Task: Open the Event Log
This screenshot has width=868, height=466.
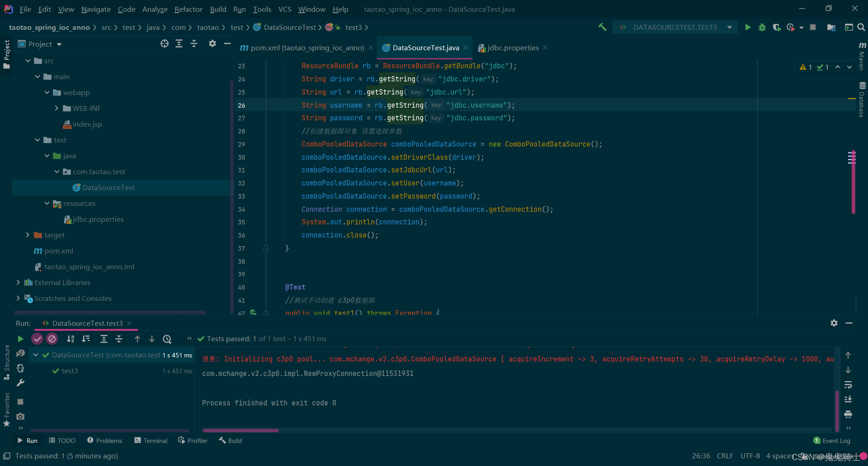Action: coord(832,441)
